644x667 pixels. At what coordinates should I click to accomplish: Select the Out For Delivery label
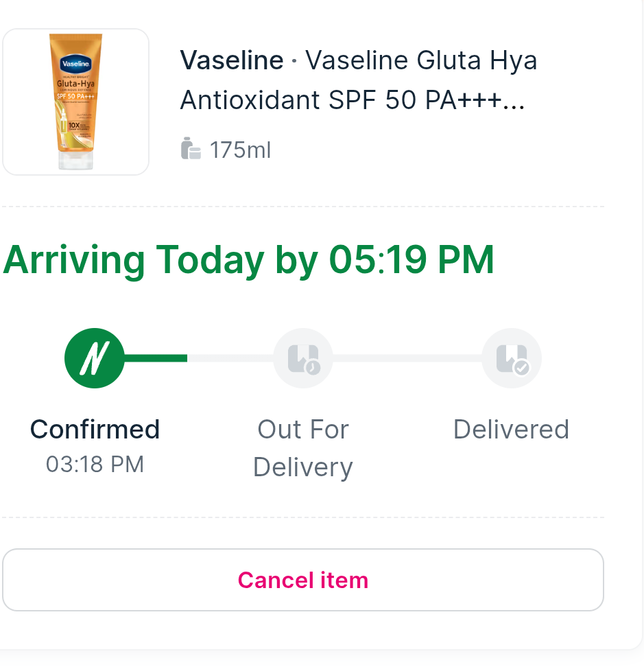pos(302,448)
